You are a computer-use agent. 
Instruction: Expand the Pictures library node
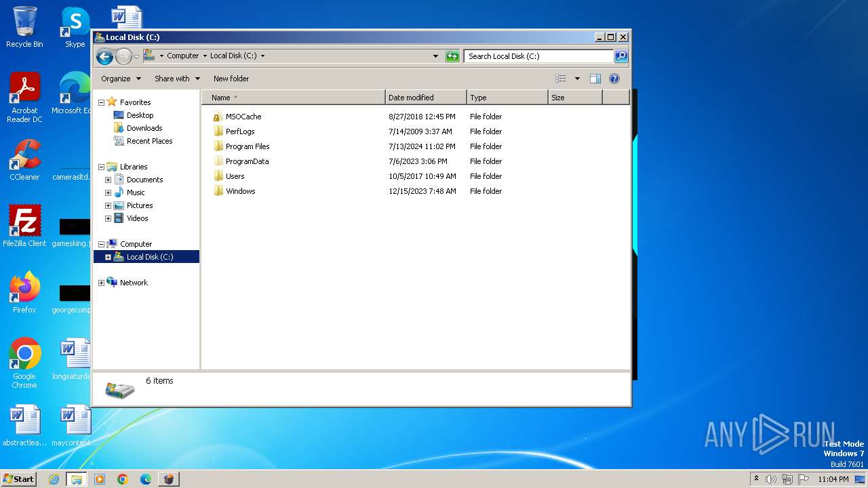[108, 205]
